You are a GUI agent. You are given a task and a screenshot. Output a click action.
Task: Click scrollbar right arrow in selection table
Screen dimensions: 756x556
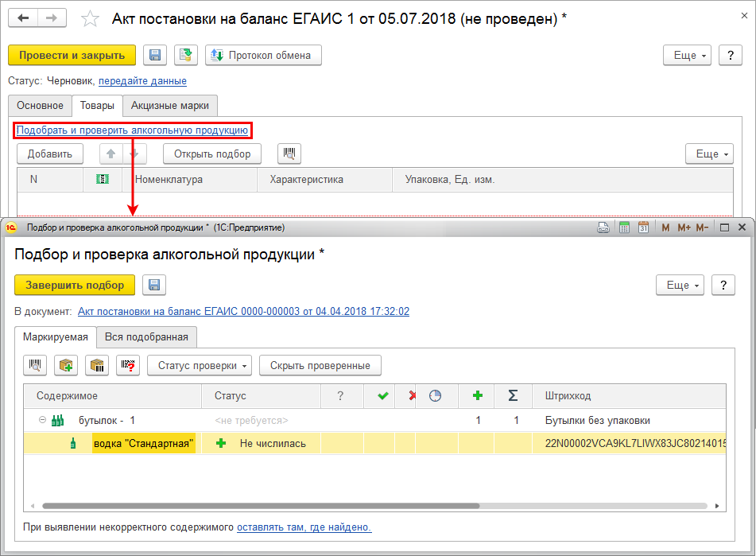tap(717, 506)
